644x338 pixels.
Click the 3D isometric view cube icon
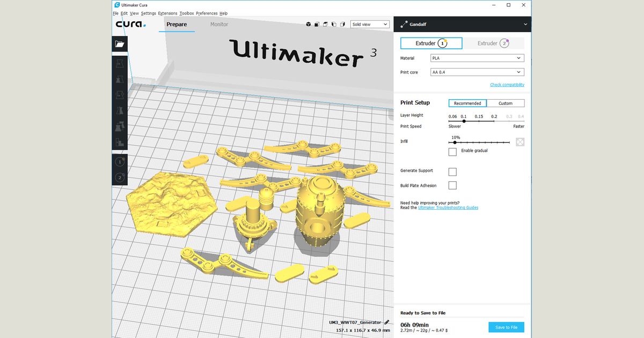(309, 24)
